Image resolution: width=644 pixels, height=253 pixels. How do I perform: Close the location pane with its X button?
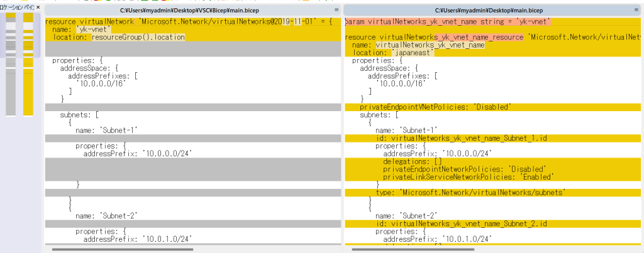click(x=38, y=7)
